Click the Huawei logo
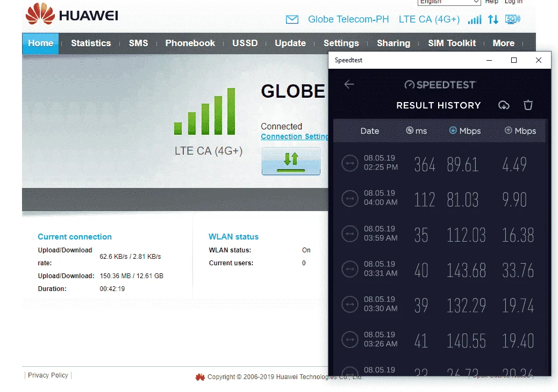Image resolution: width=558 pixels, height=392 pixels. pos(71,14)
